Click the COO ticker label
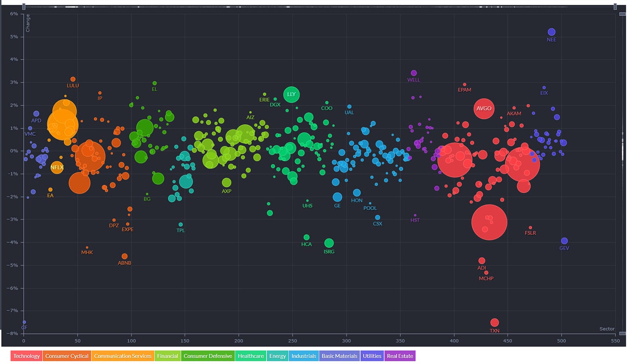 [x=327, y=108]
